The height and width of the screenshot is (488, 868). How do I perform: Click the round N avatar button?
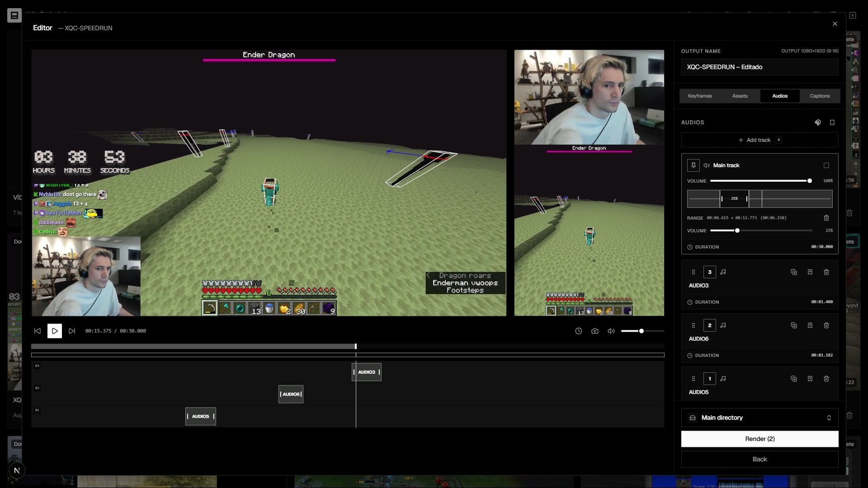coord(17,471)
